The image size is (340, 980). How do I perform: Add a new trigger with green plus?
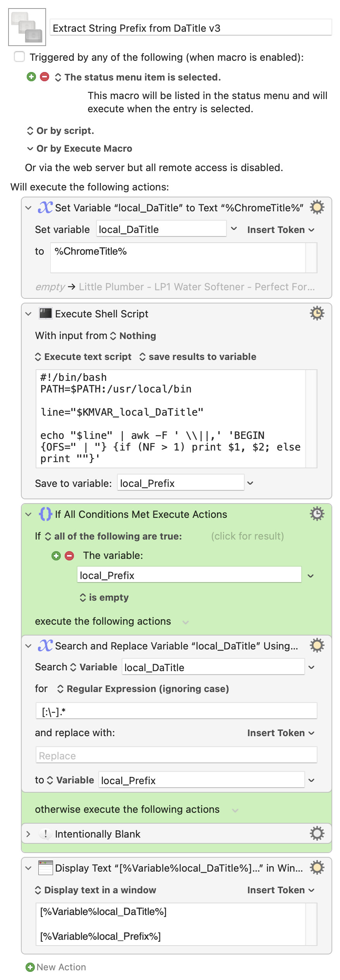coord(31,77)
